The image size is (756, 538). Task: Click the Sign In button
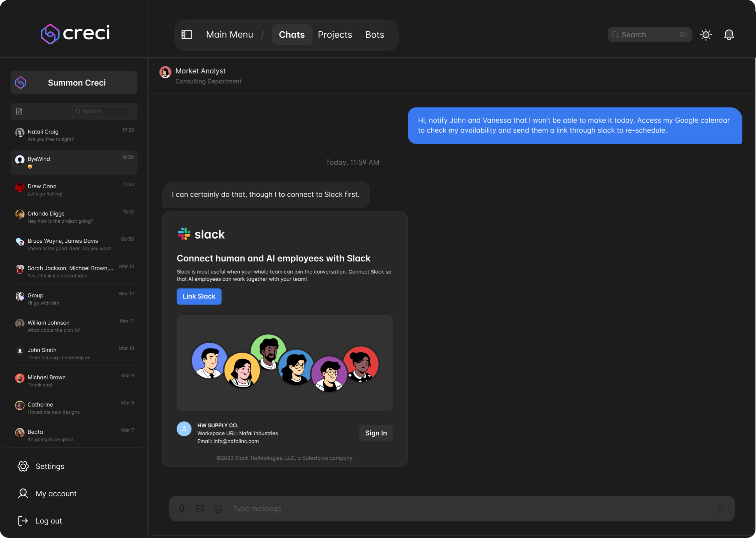(376, 433)
